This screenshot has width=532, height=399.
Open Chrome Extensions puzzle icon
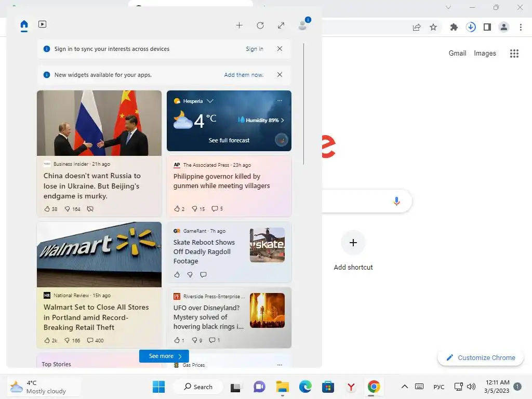(x=454, y=27)
